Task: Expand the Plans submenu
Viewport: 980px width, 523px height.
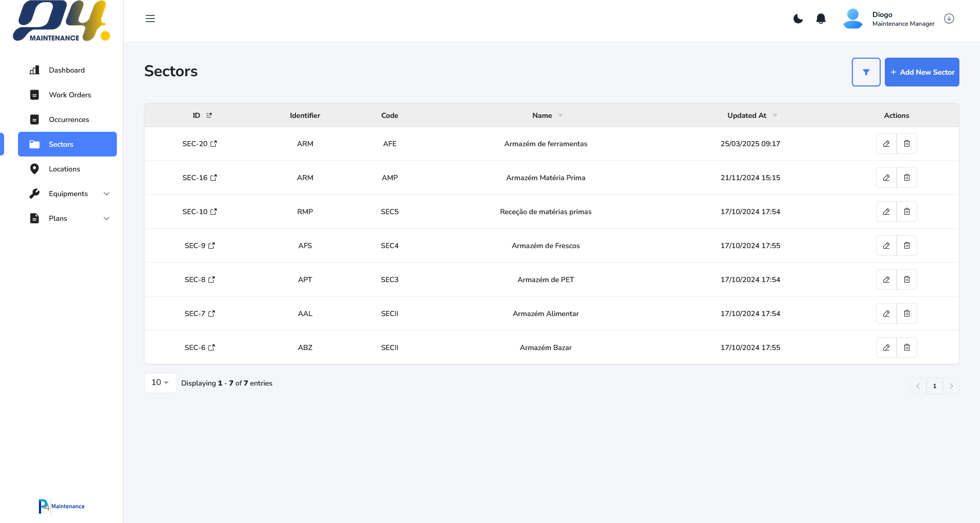Action: pyautogui.click(x=107, y=219)
